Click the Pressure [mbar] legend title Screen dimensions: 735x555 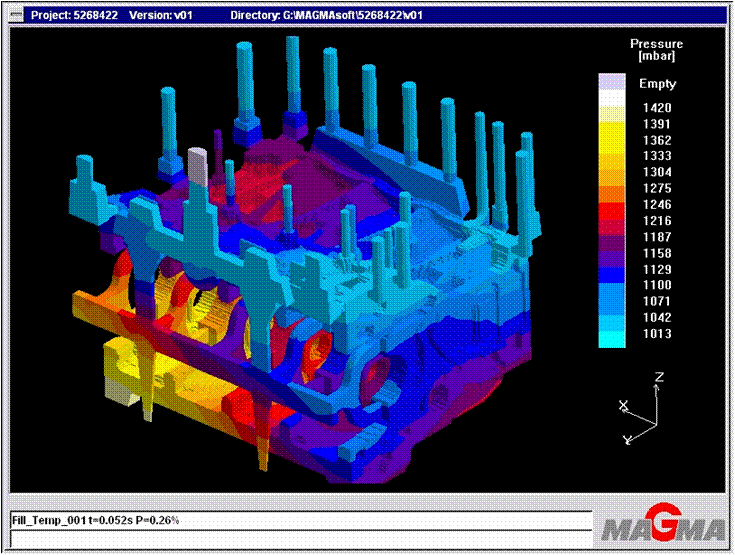click(x=656, y=50)
